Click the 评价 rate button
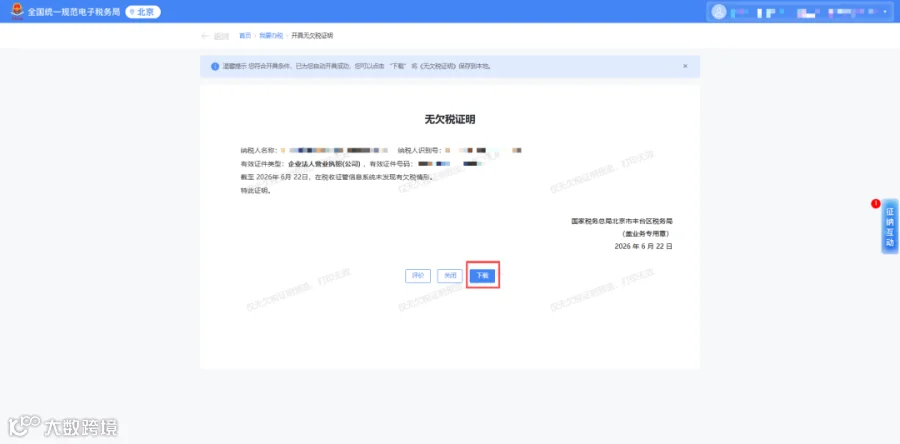Viewport: 900px width, 444px height. 418,275
